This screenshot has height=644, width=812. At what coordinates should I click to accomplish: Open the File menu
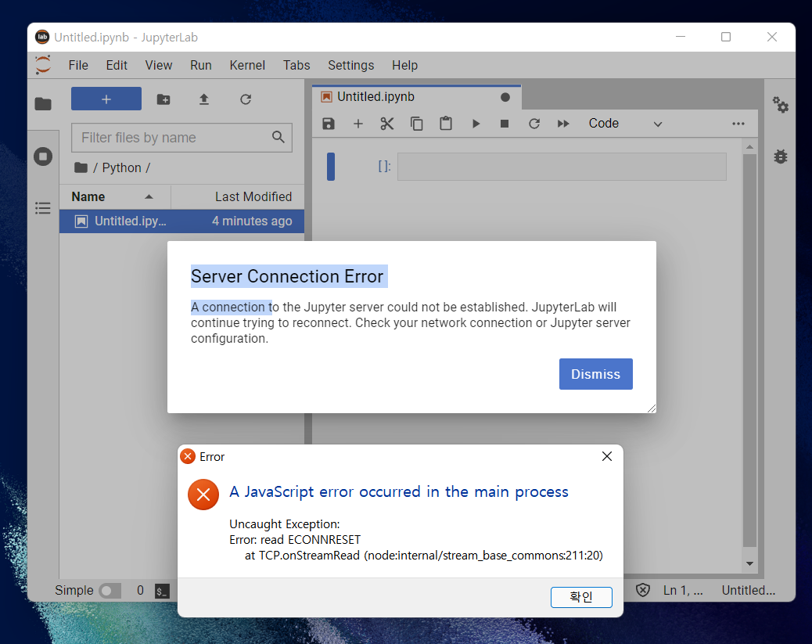click(x=78, y=65)
